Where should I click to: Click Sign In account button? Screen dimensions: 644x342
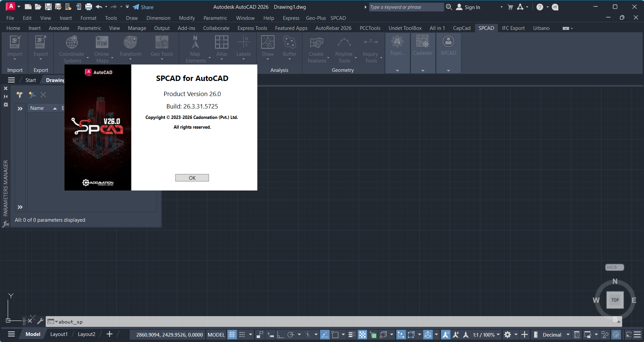(468, 7)
